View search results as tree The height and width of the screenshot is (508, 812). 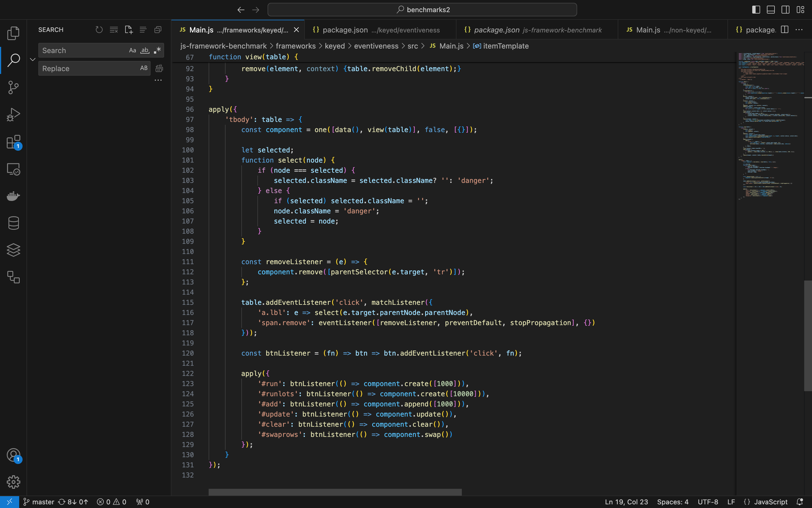143,30
